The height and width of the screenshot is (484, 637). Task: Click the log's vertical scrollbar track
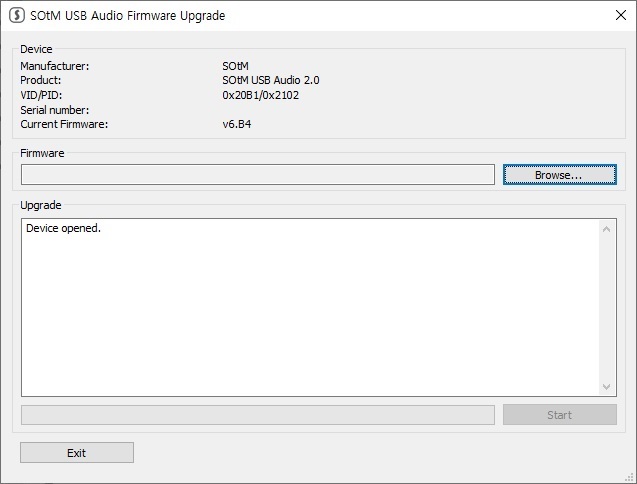coord(607,308)
